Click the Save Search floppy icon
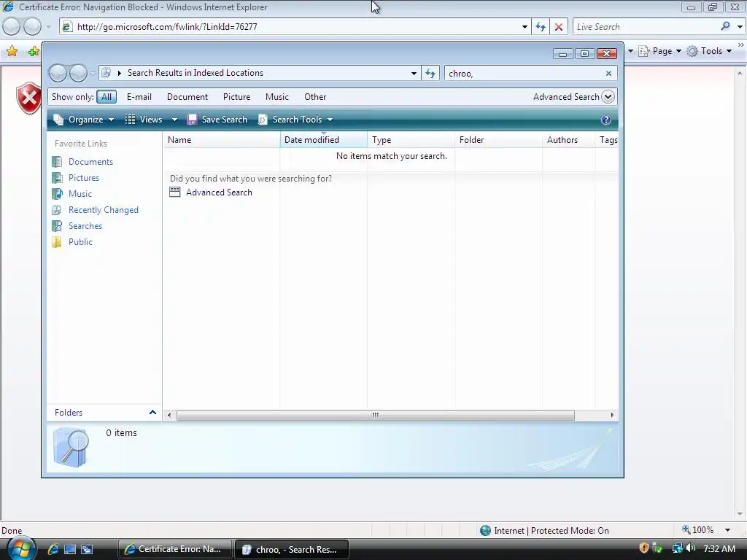 pos(192,120)
